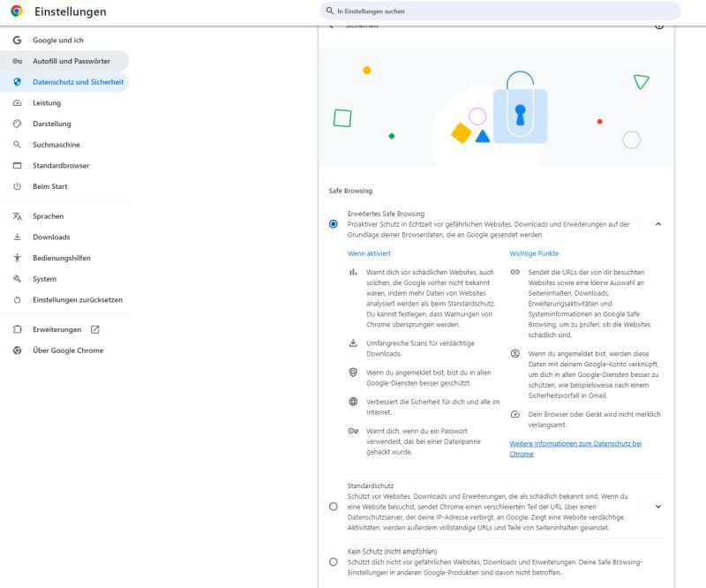Click the gauge icon beside Browser nicht verlangsamt
Viewport: 706px width, 588px height.
tap(515, 414)
